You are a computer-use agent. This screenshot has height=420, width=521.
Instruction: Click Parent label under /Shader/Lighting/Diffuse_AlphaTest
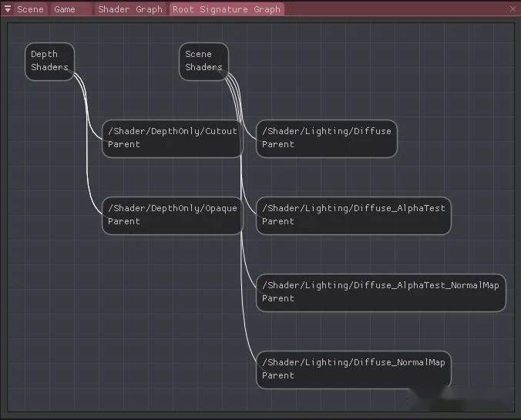pyautogui.click(x=278, y=221)
